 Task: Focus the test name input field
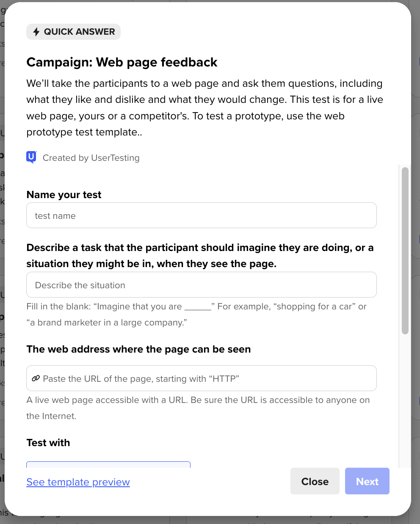coord(201,215)
